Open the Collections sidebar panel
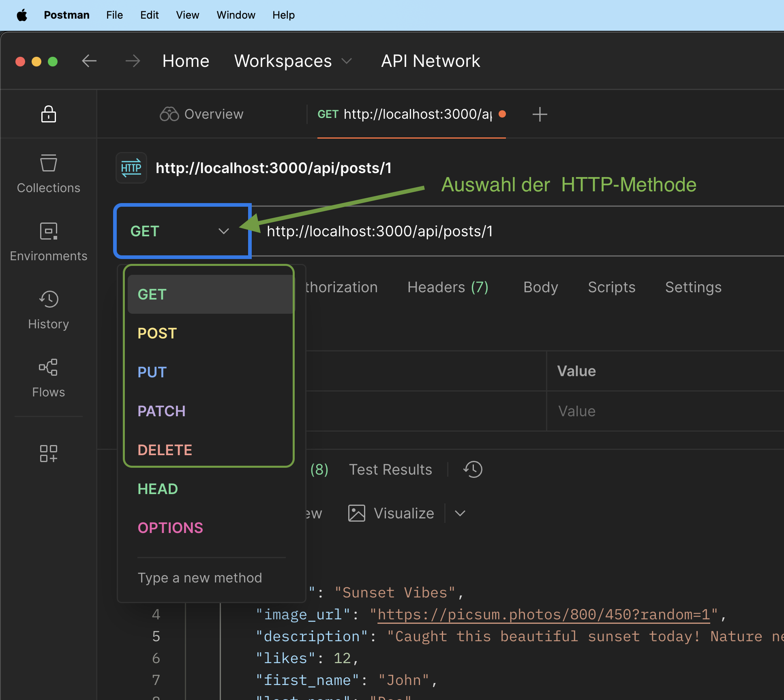The width and height of the screenshot is (784, 700). tap(48, 173)
